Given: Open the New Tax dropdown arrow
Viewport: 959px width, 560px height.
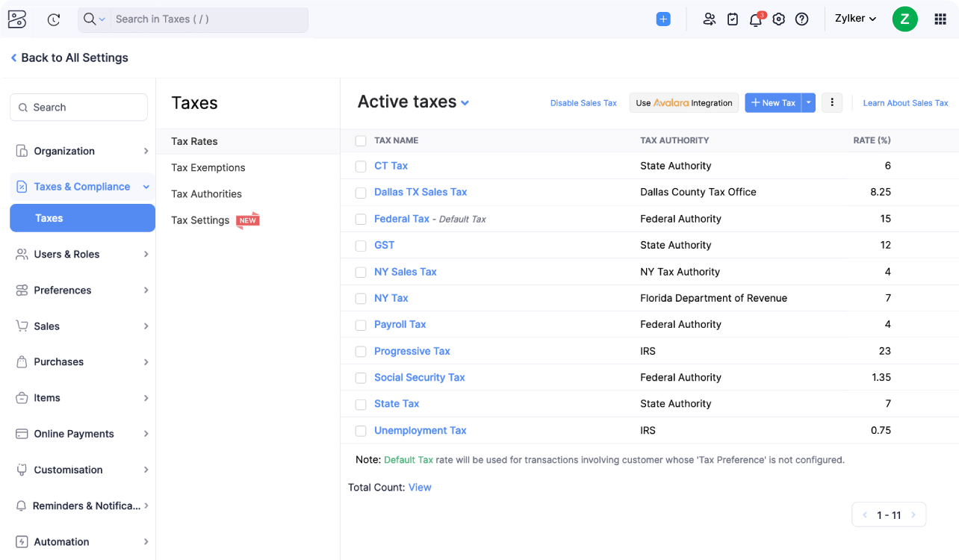Looking at the screenshot, I should [808, 103].
